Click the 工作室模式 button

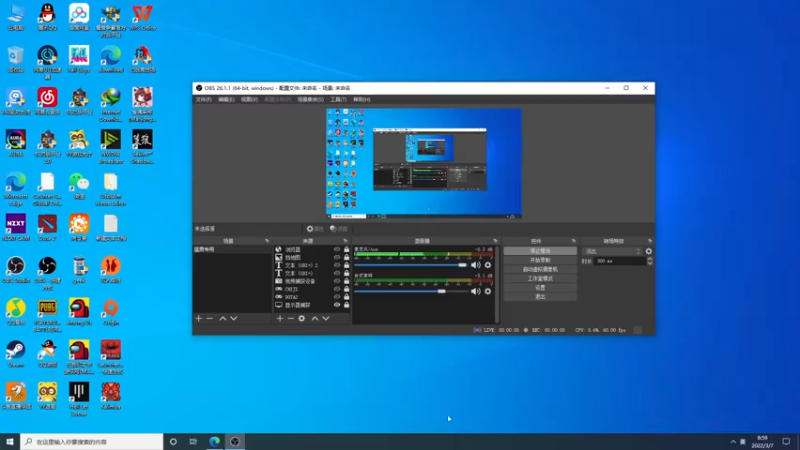540,279
